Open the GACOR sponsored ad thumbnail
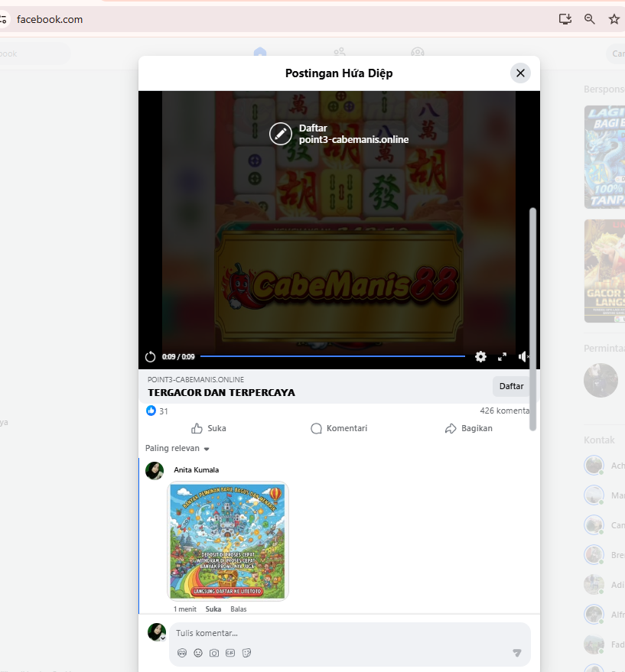Image resolution: width=625 pixels, height=672 pixels. coord(604,271)
